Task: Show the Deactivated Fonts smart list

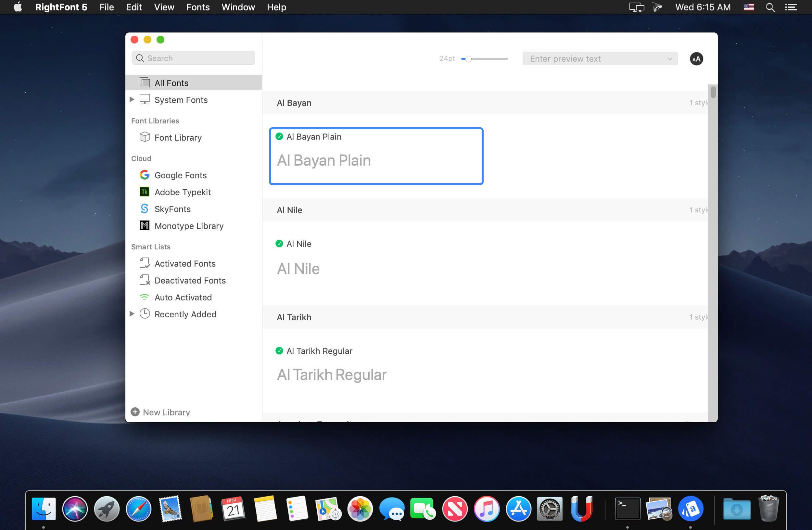Action: coord(190,280)
